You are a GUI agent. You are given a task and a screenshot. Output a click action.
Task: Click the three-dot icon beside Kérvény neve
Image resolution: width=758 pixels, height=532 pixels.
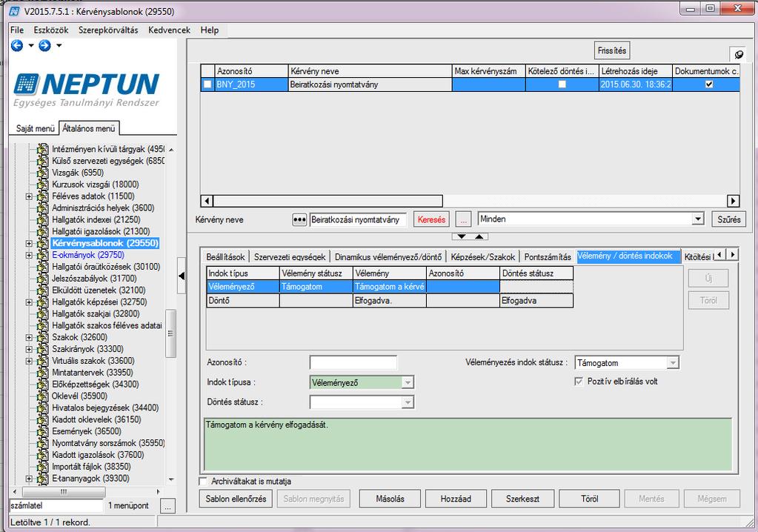299,219
